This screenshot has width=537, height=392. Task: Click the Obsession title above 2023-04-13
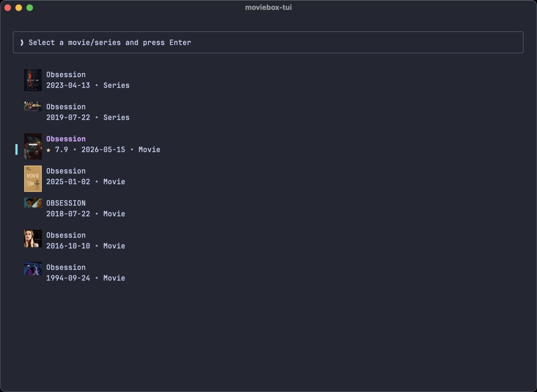click(x=66, y=75)
